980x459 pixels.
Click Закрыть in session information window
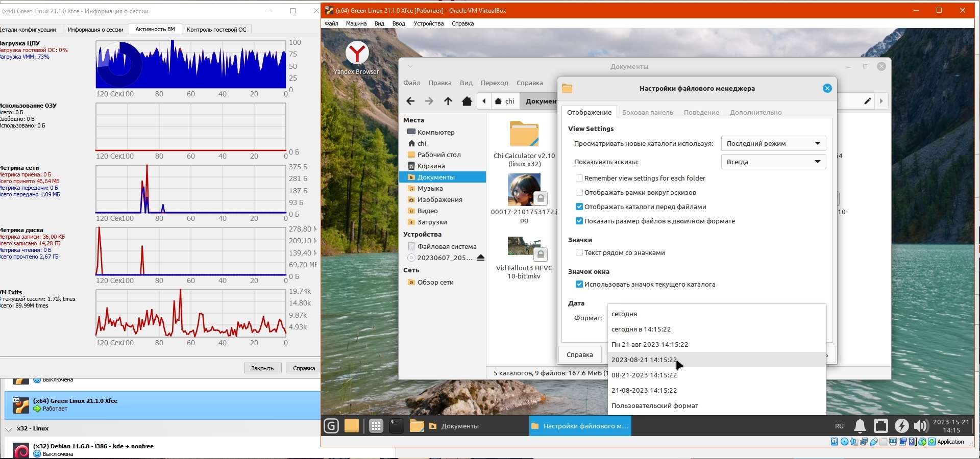pos(262,368)
